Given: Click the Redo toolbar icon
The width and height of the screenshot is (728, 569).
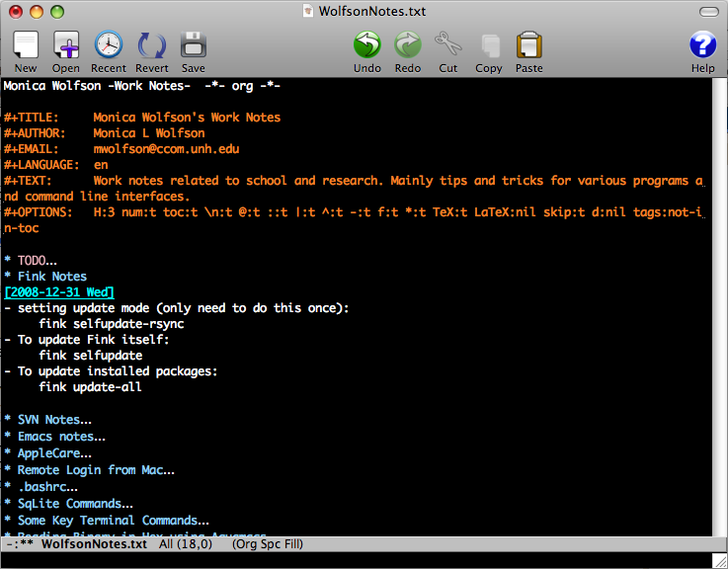Looking at the screenshot, I should 408,45.
